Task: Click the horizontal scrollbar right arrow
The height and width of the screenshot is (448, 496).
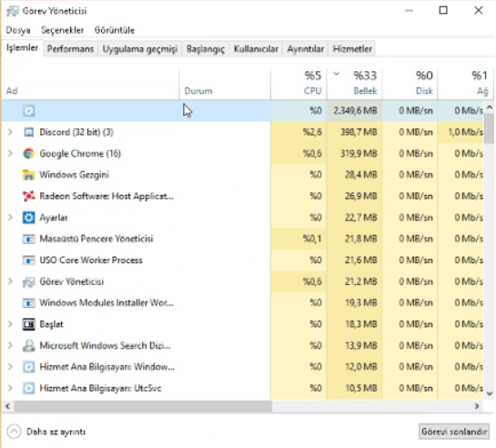Action: [x=477, y=406]
